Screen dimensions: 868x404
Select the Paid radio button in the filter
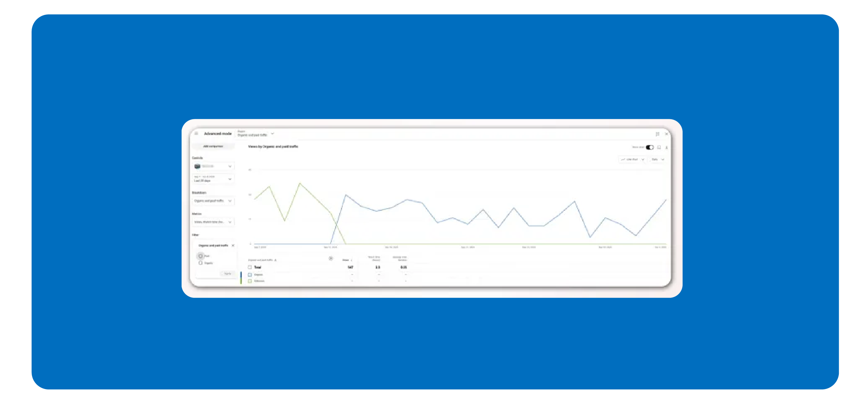(200, 256)
